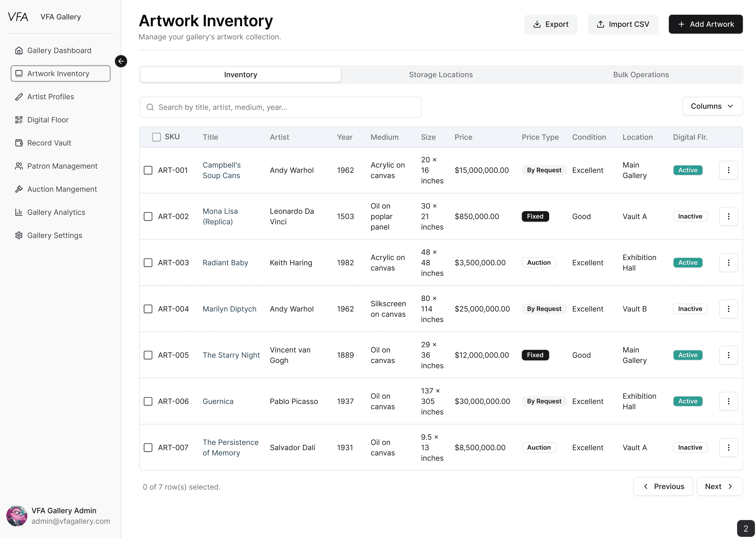The height and width of the screenshot is (538, 756).
Task: Select the Artist Profiles brush icon
Action: (x=19, y=96)
